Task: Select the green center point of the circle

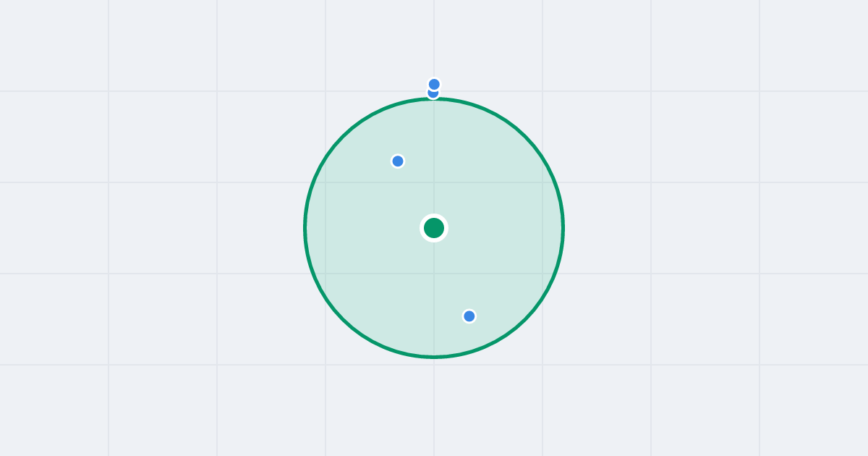Action: click(x=434, y=228)
